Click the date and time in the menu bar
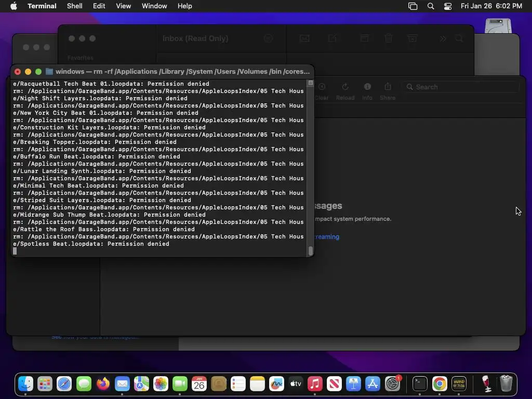Viewport: 532px width, 399px height. pyautogui.click(x=491, y=6)
